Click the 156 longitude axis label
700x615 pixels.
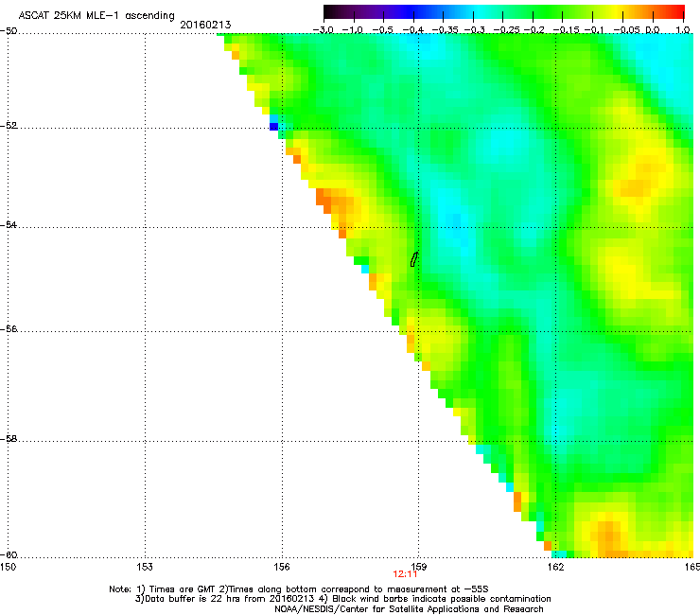(282, 567)
